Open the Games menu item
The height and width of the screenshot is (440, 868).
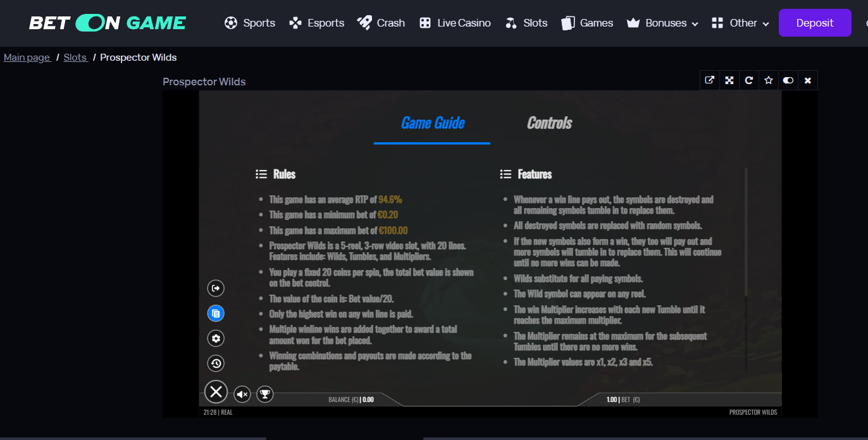tap(587, 23)
